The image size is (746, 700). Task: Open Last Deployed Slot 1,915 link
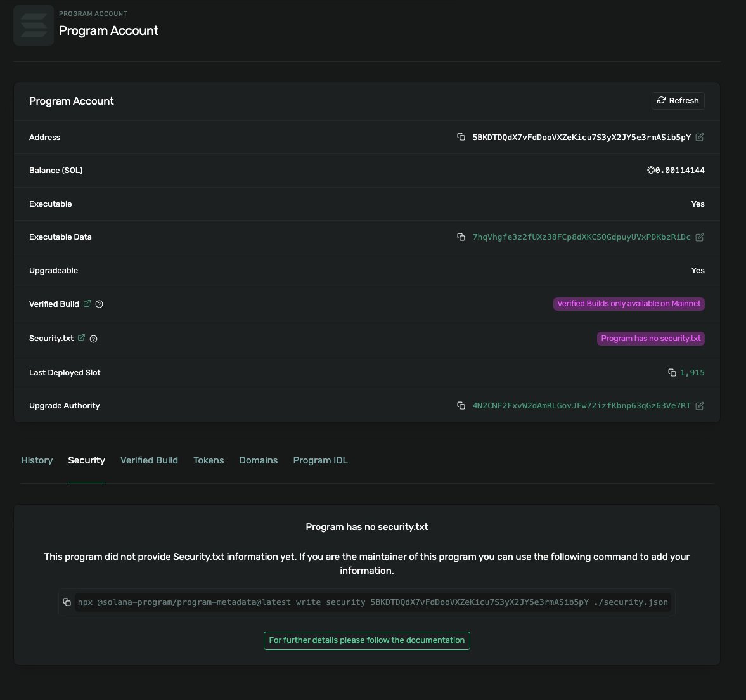692,373
